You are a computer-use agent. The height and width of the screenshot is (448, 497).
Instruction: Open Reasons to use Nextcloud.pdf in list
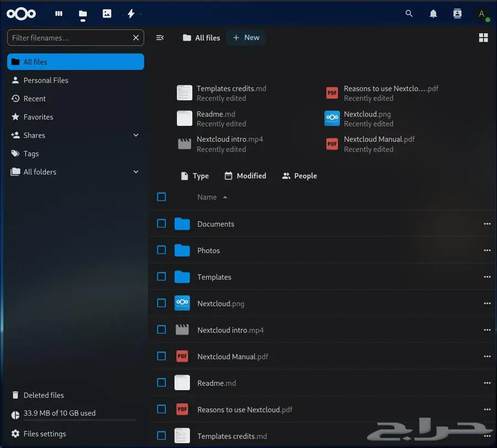click(x=245, y=410)
